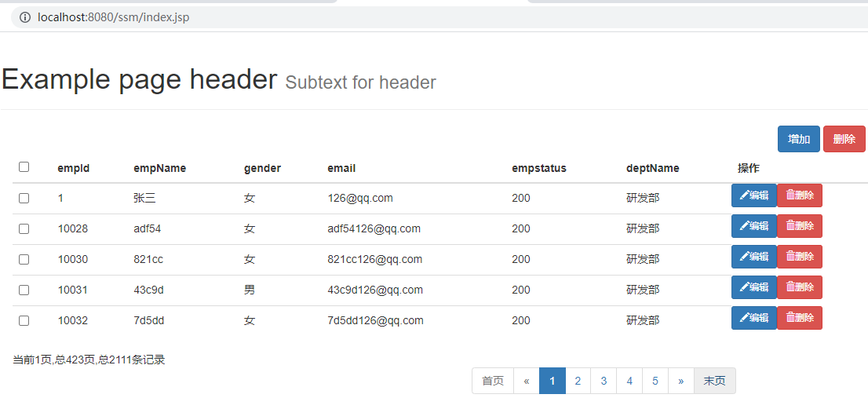Go to page 4

tap(629, 381)
